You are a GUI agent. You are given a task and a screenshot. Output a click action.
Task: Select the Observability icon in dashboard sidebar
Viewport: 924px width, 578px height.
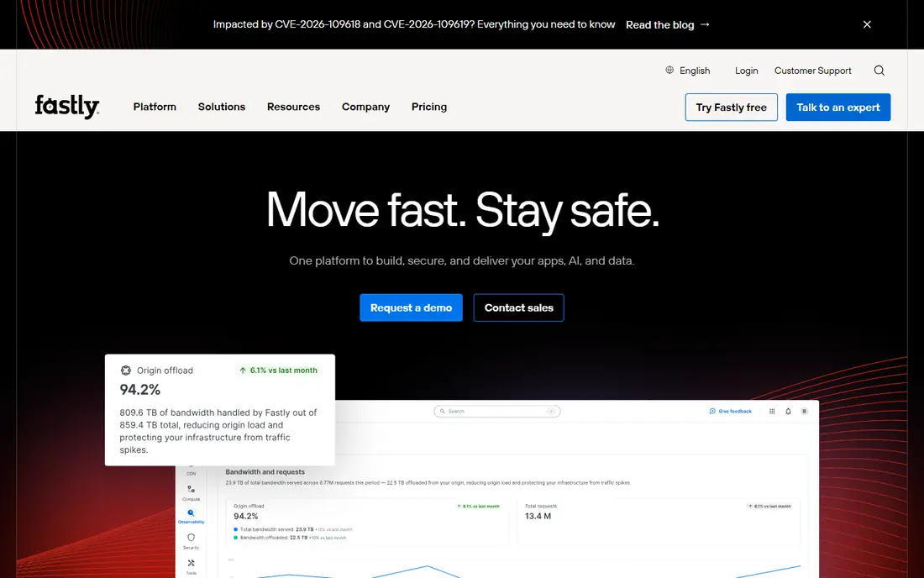(191, 513)
